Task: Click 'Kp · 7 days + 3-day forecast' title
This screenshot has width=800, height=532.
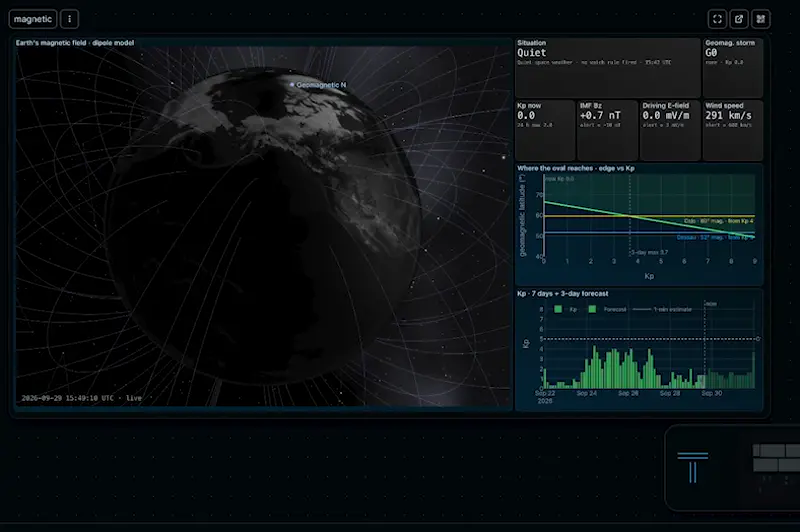Action: click(562, 293)
